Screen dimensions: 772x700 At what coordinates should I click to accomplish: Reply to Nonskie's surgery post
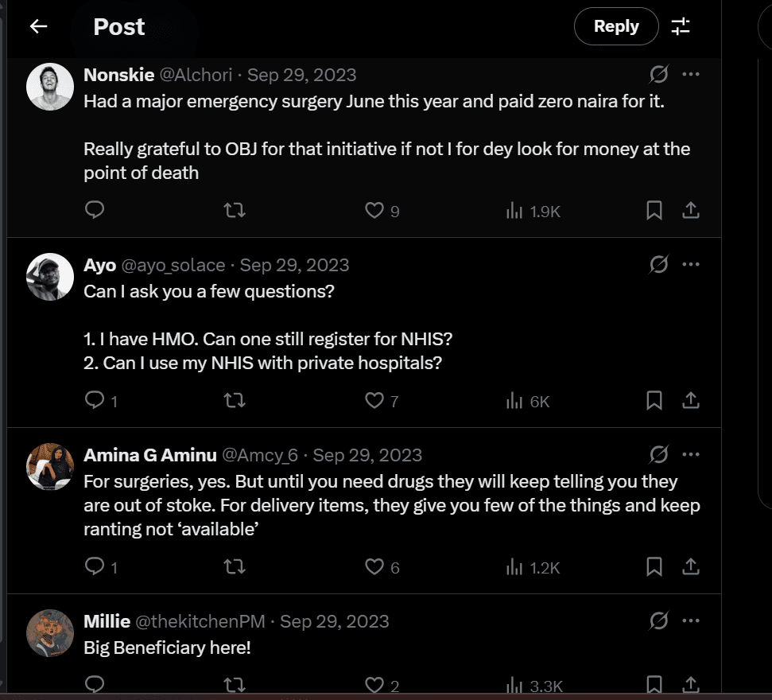point(95,210)
